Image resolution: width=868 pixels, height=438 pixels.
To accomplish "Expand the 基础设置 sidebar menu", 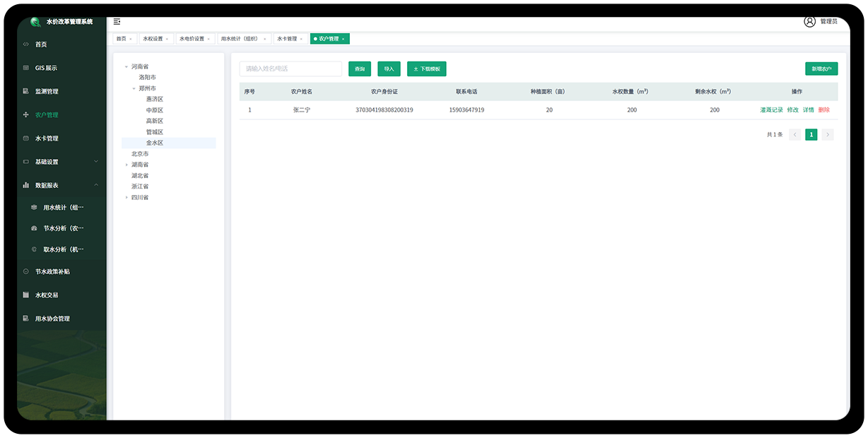I will point(96,162).
